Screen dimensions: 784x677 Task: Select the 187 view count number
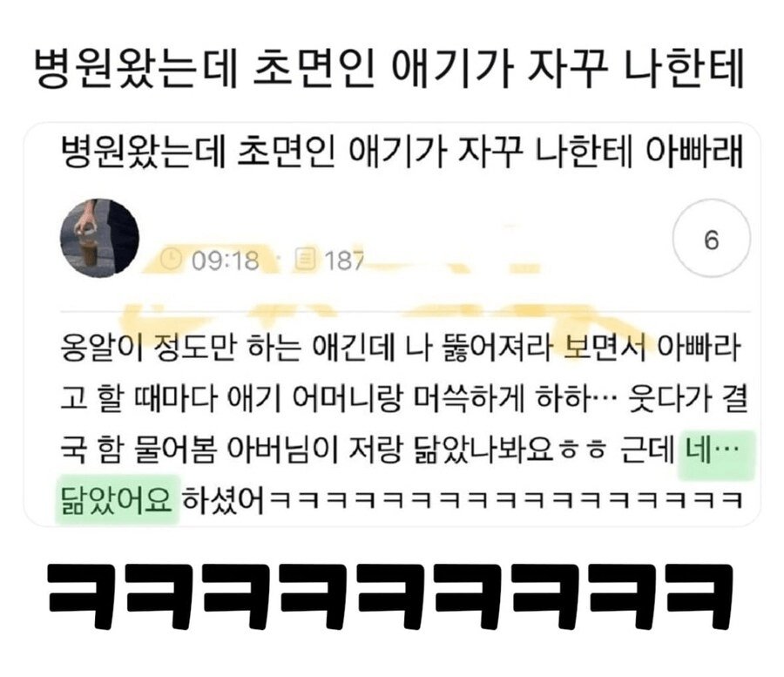(343, 261)
